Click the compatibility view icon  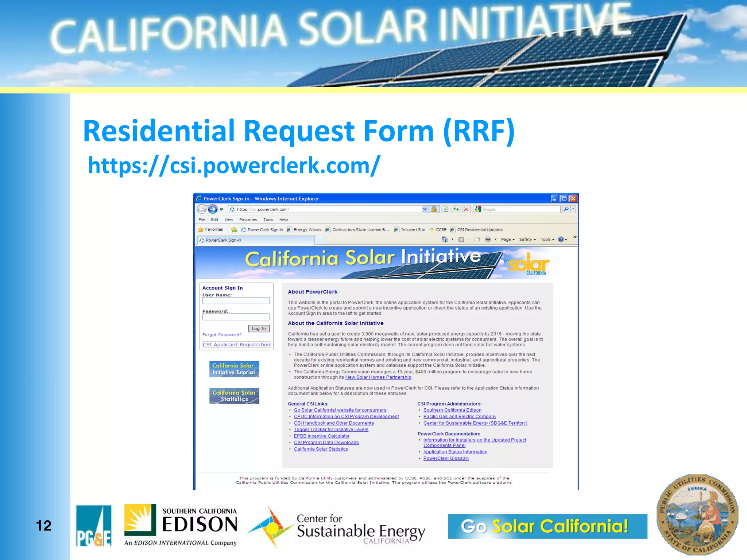446,209
